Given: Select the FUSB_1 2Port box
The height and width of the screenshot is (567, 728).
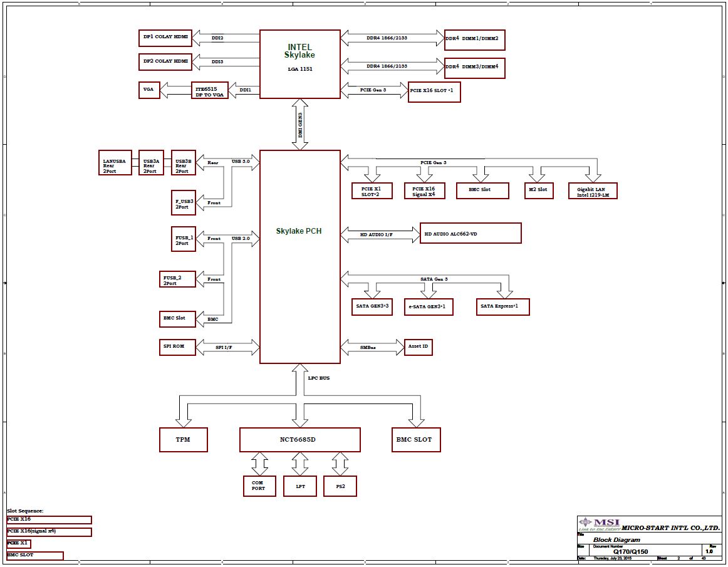Looking at the screenshot, I should (184, 239).
